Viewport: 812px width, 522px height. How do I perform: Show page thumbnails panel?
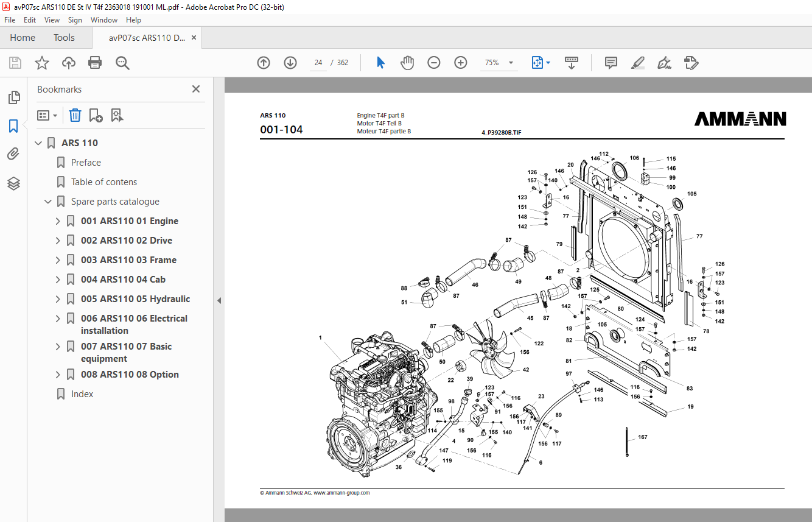(x=13, y=97)
